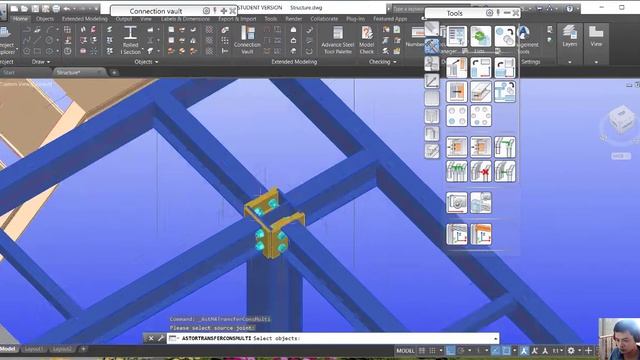The height and width of the screenshot is (360, 640).
Task: Click the Open folder icon in quick access toolbar
Action: [24, 9]
